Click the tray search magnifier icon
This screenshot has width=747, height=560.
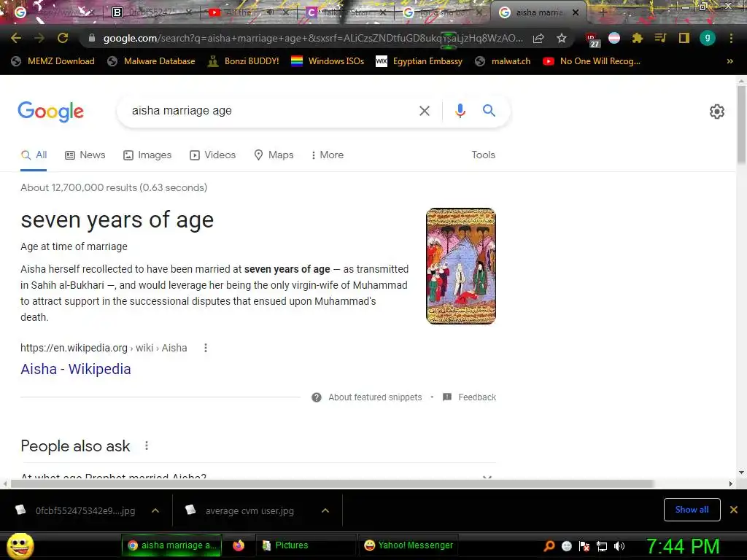tap(549, 545)
